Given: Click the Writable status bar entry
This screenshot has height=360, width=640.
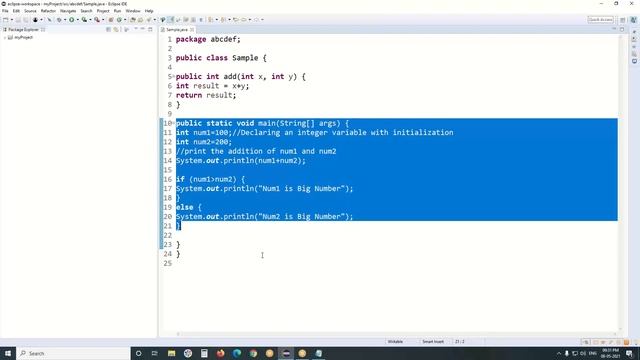Looking at the screenshot, I should pyautogui.click(x=395, y=342).
